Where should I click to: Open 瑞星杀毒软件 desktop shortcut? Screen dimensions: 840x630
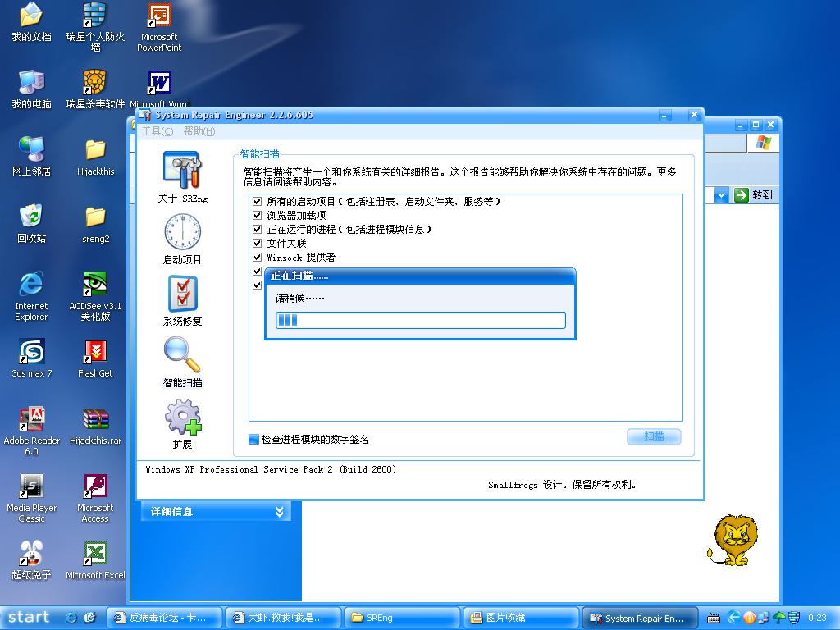pyautogui.click(x=95, y=89)
